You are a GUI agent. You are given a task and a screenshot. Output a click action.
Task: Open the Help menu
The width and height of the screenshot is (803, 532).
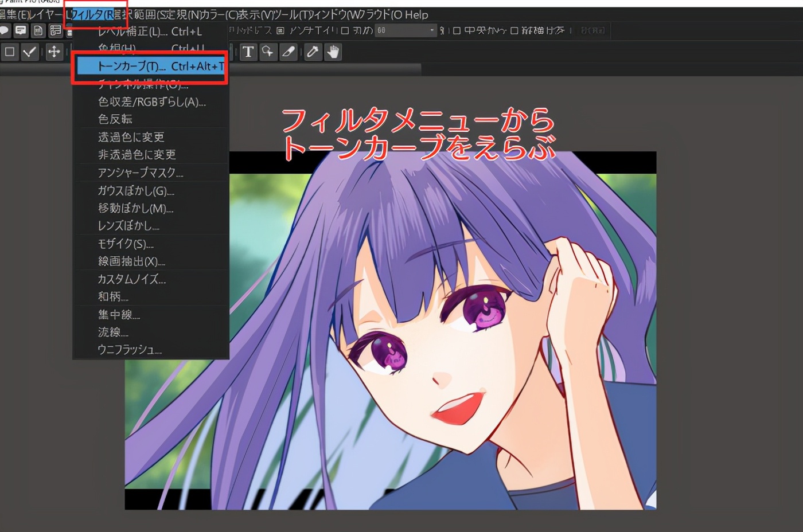[416, 15]
